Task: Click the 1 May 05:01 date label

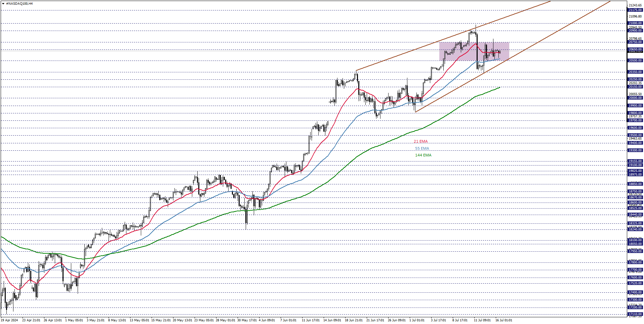Action: pos(74,320)
